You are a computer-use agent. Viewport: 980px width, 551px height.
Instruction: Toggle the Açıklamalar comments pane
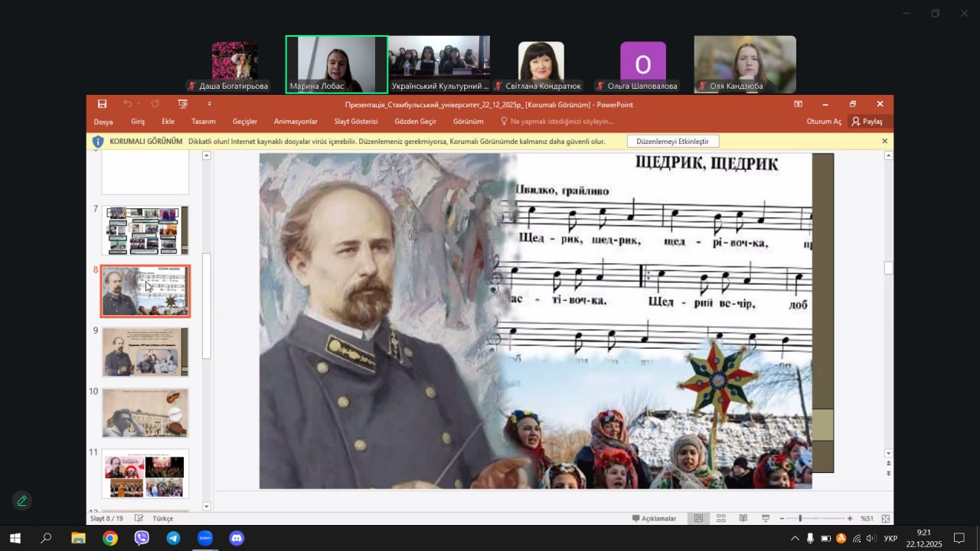pos(655,518)
